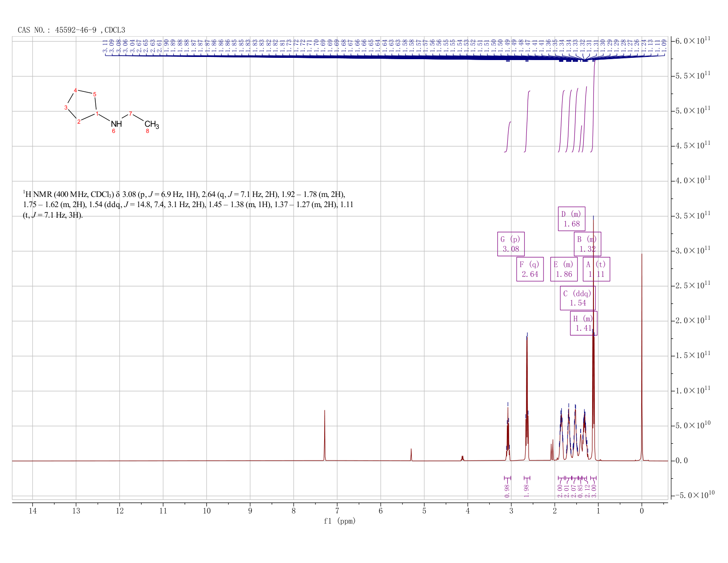728x563 pixels.
Task: Click the TMS peak at 0 ppm
Action: [x=642, y=358]
